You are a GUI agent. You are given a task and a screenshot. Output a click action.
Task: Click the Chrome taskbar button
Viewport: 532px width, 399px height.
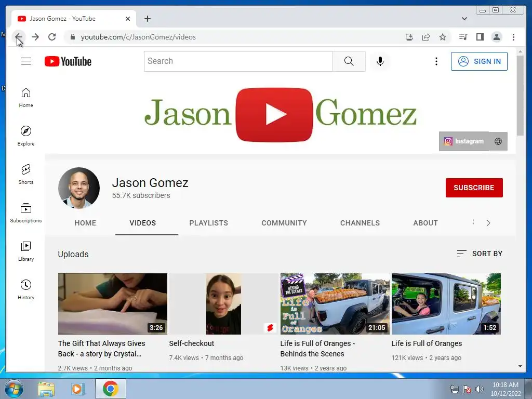click(110, 389)
